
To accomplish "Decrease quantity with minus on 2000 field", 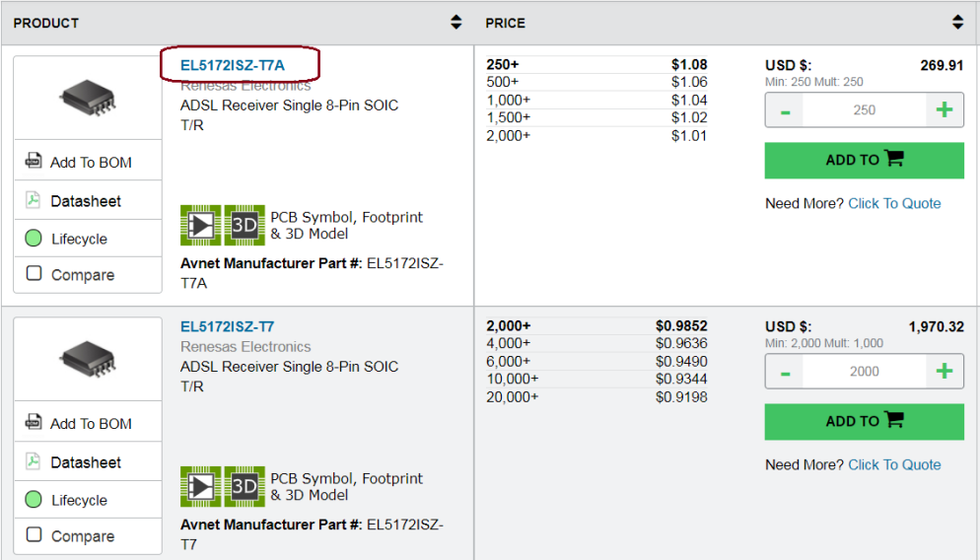I will [785, 372].
